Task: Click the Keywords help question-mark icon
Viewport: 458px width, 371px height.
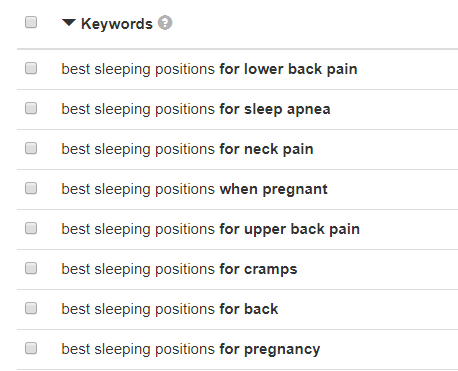Action: pos(165,23)
